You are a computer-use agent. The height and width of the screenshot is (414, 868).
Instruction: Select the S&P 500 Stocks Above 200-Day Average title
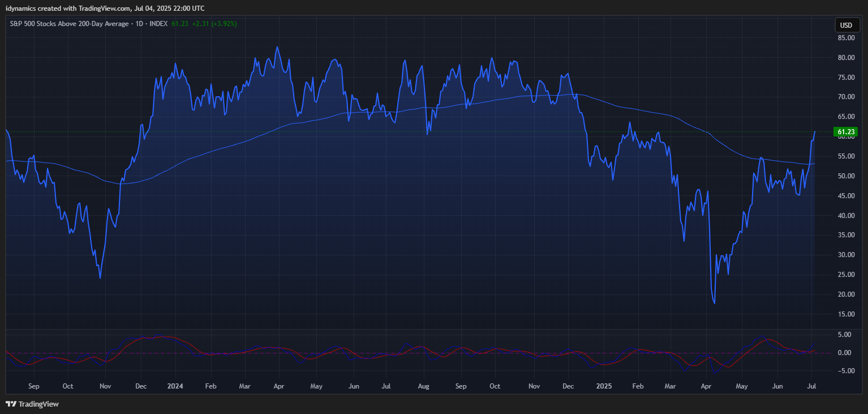coord(69,24)
